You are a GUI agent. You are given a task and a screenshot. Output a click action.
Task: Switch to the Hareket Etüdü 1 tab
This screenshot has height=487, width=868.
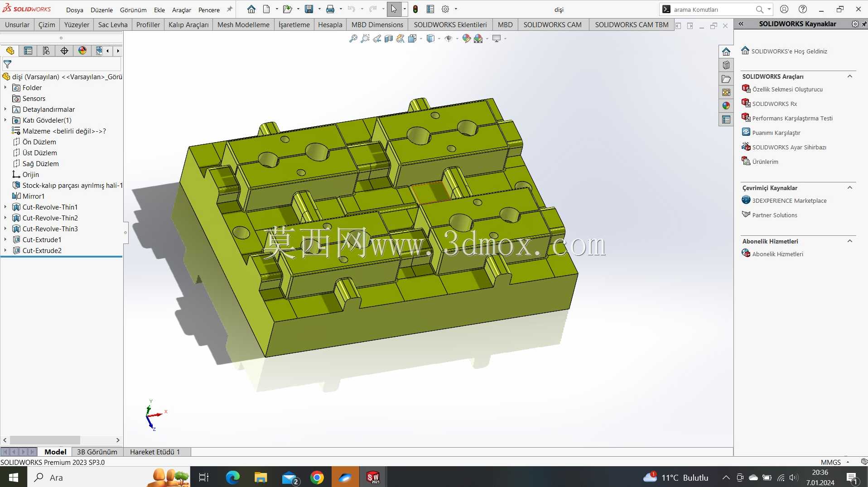click(155, 452)
